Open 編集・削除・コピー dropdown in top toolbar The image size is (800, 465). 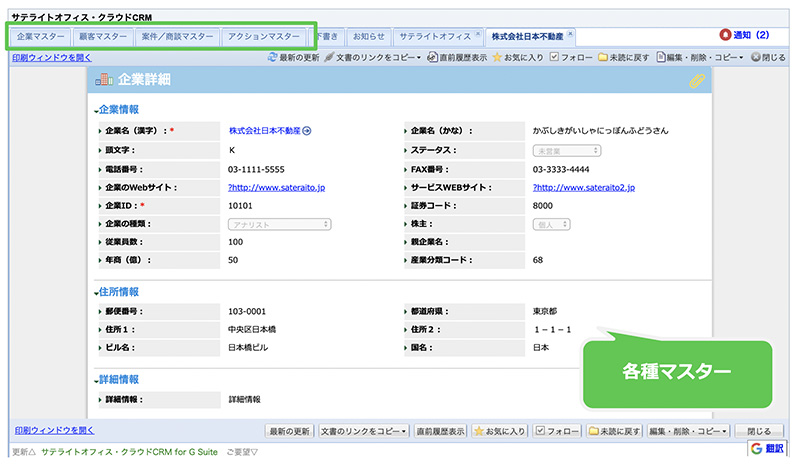click(700, 58)
